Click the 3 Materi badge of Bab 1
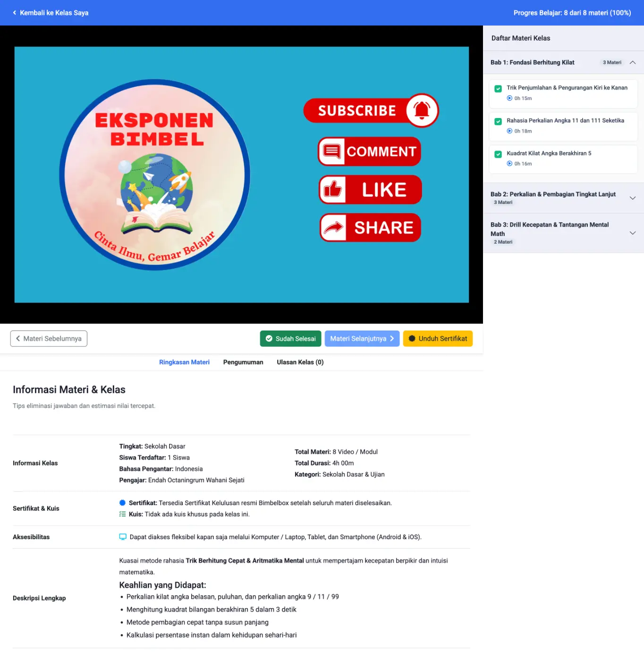Screen dimensions: 644x661 [612, 62]
